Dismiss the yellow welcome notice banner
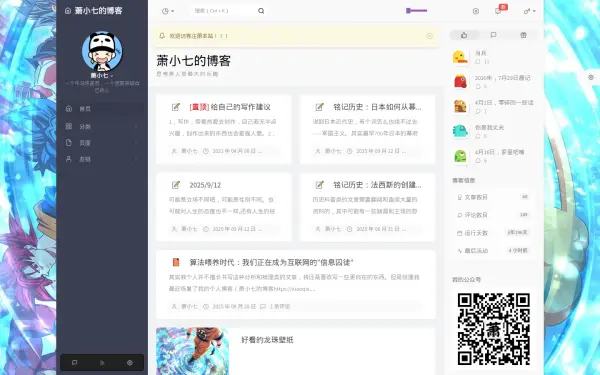 coord(429,36)
